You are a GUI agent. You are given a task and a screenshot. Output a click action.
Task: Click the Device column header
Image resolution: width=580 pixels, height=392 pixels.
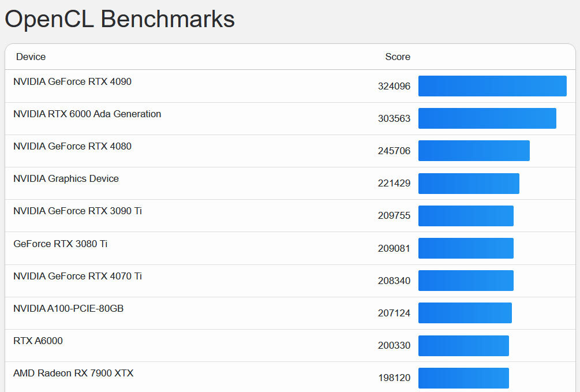coord(31,57)
